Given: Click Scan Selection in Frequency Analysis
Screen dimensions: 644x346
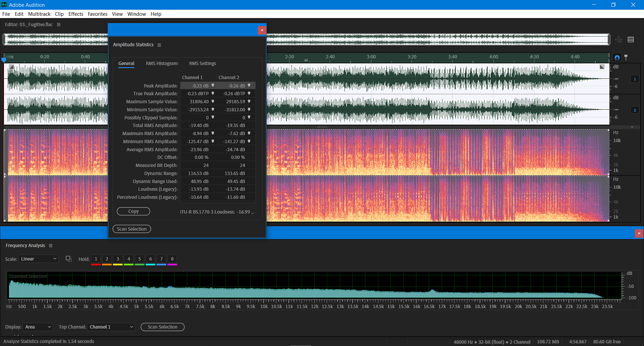Looking at the screenshot, I should [x=162, y=327].
